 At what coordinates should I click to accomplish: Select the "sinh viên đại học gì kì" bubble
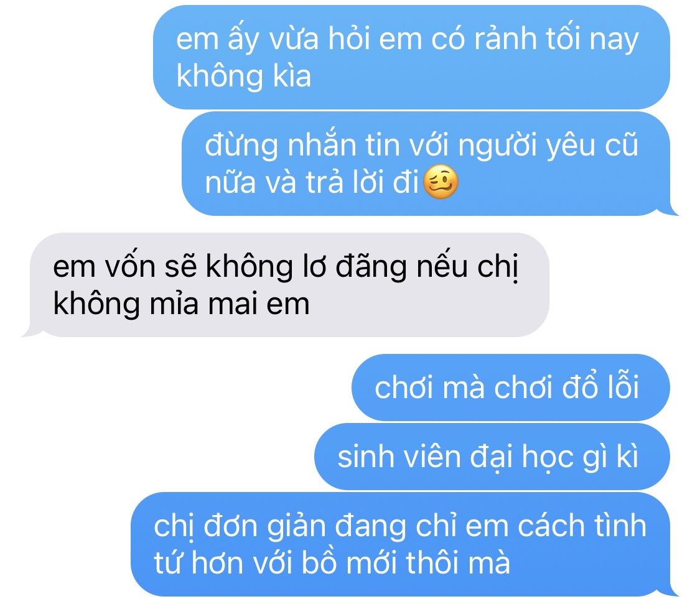click(x=492, y=457)
